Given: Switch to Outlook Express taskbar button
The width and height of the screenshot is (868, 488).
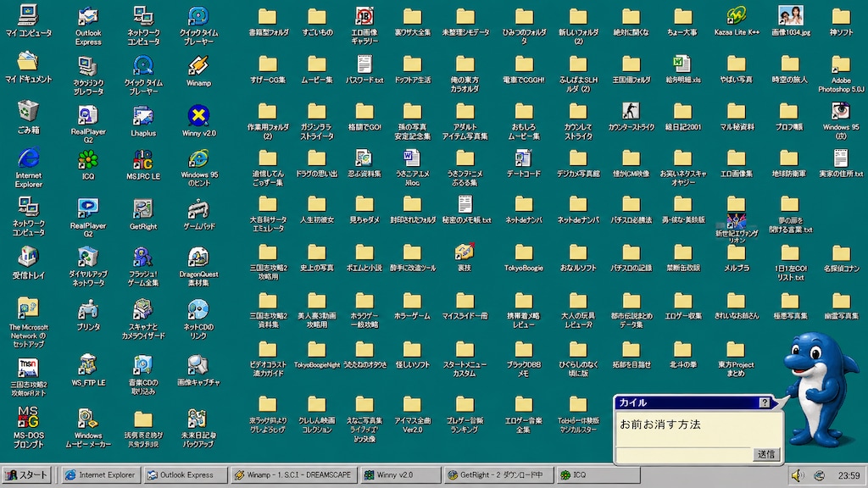Looking at the screenshot, I should [186, 474].
